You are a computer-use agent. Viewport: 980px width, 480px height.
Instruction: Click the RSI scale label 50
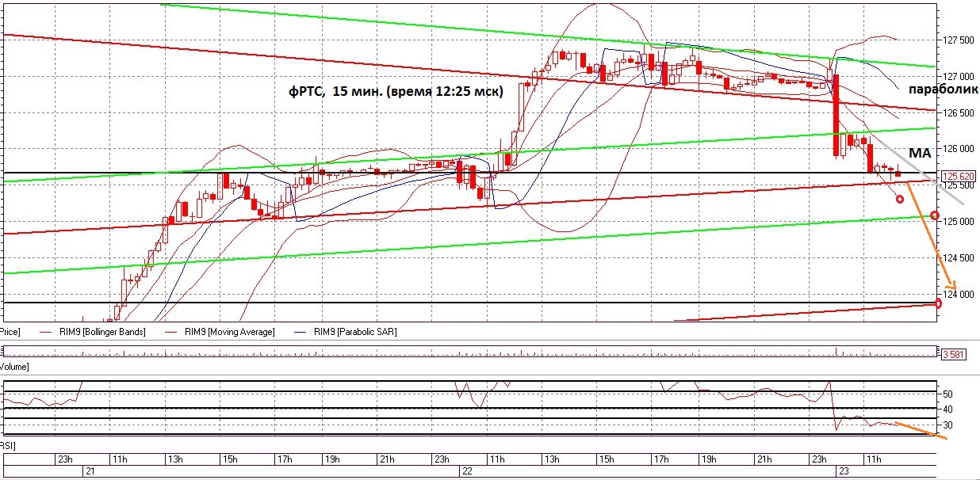point(946,394)
